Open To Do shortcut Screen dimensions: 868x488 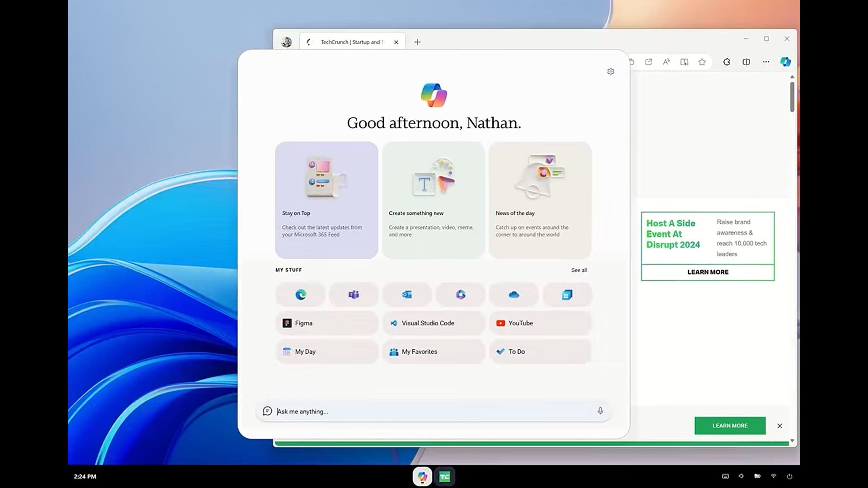point(540,352)
